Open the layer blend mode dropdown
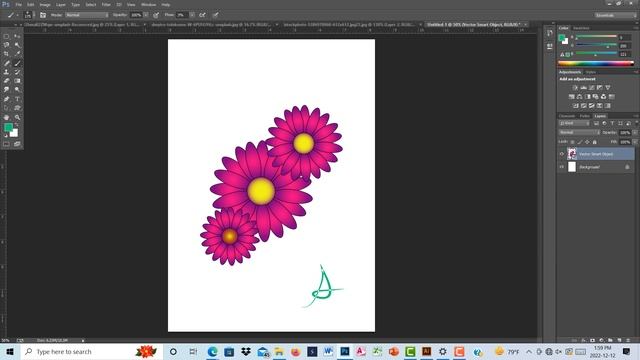The height and width of the screenshot is (360, 640). click(579, 133)
